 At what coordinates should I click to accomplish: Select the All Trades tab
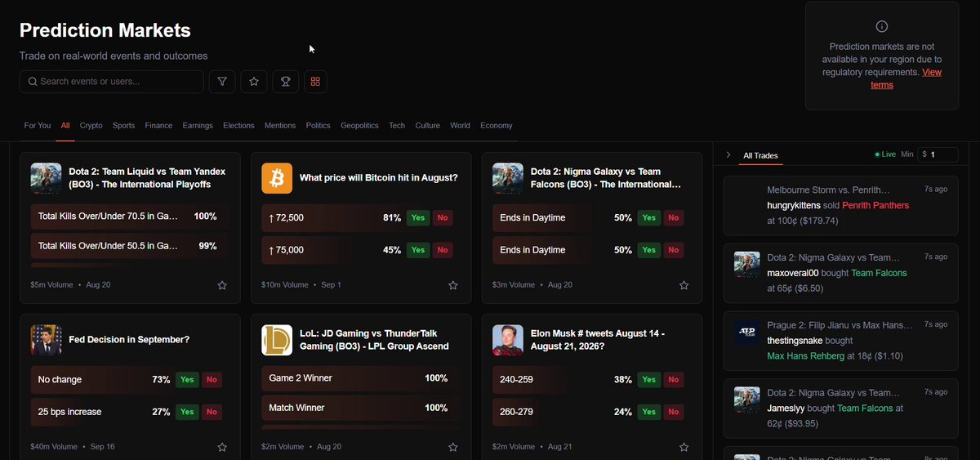(x=760, y=155)
